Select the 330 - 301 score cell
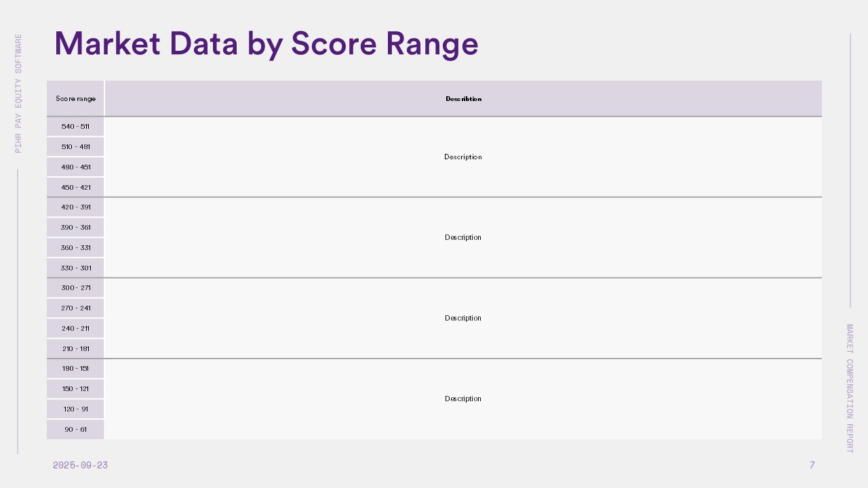 (75, 268)
